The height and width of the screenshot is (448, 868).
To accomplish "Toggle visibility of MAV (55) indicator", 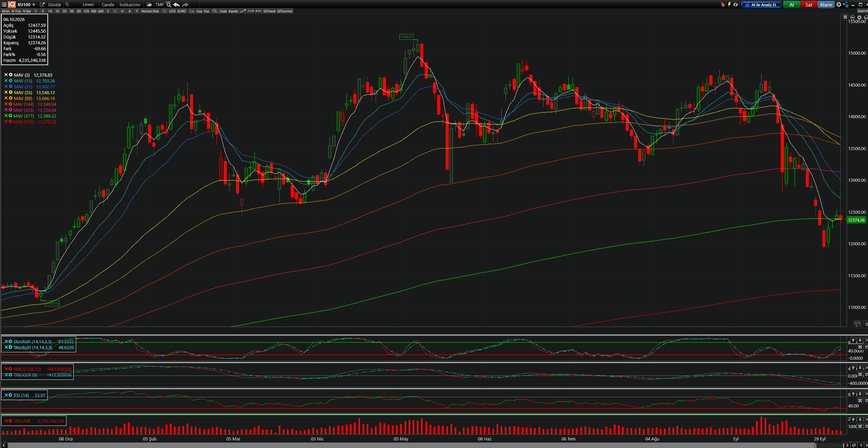I will (11, 92).
